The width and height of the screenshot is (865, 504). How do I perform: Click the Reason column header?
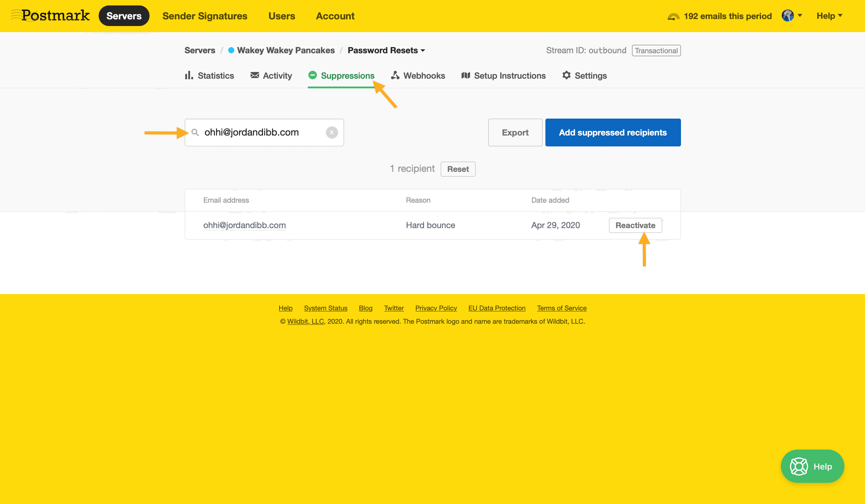[418, 200]
